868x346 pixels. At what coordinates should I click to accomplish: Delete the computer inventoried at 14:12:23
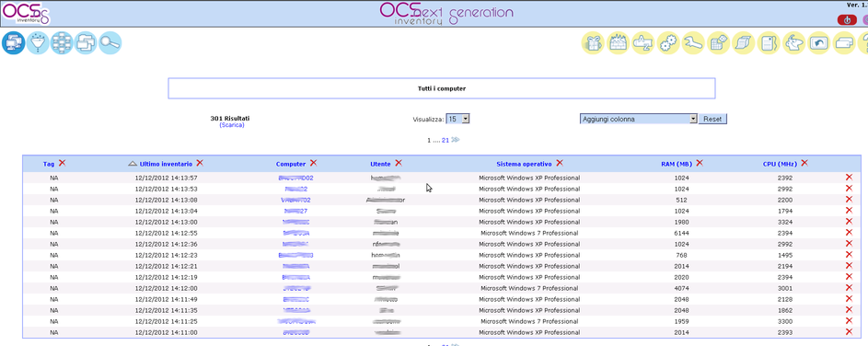point(849,255)
